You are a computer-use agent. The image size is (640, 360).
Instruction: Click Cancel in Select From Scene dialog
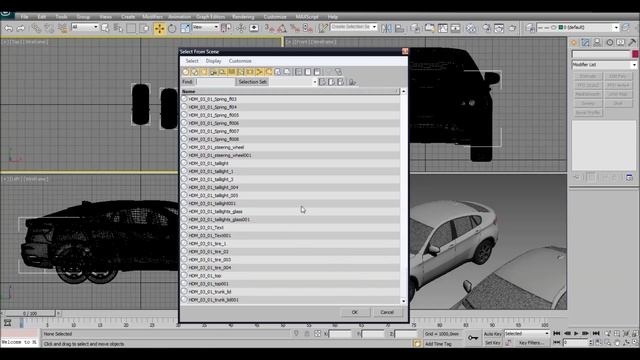pyautogui.click(x=387, y=312)
